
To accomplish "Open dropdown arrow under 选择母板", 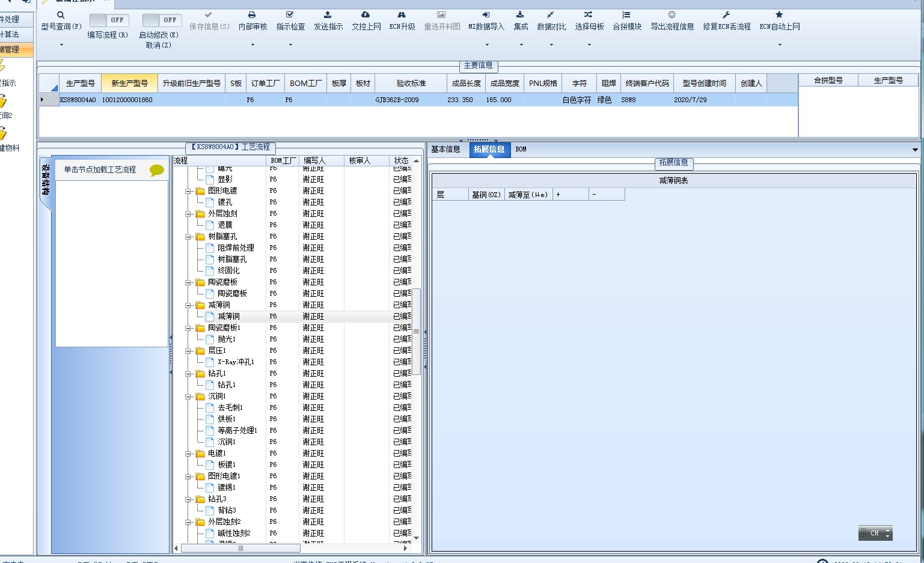I will 589,44.
